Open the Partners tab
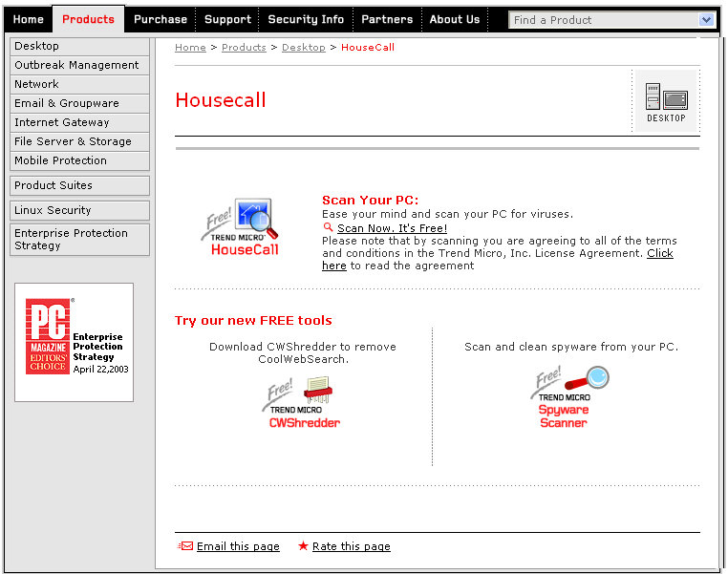Viewport: 728px width, 574px height. [x=387, y=19]
